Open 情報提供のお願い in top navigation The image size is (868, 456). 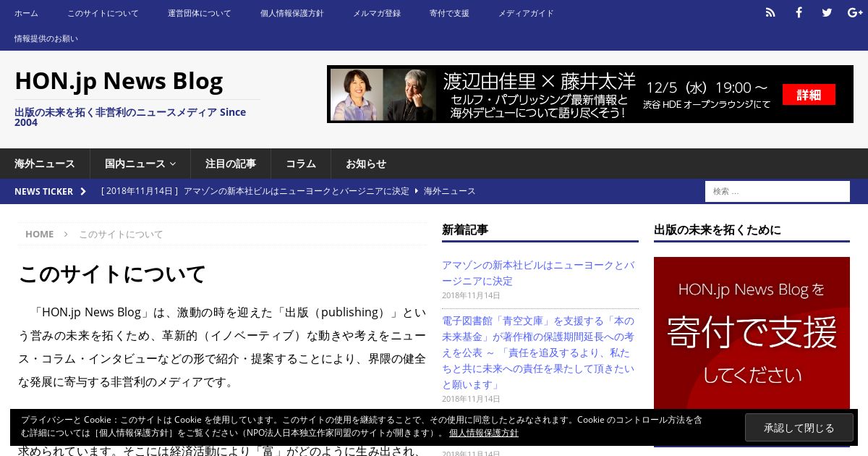(46, 38)
